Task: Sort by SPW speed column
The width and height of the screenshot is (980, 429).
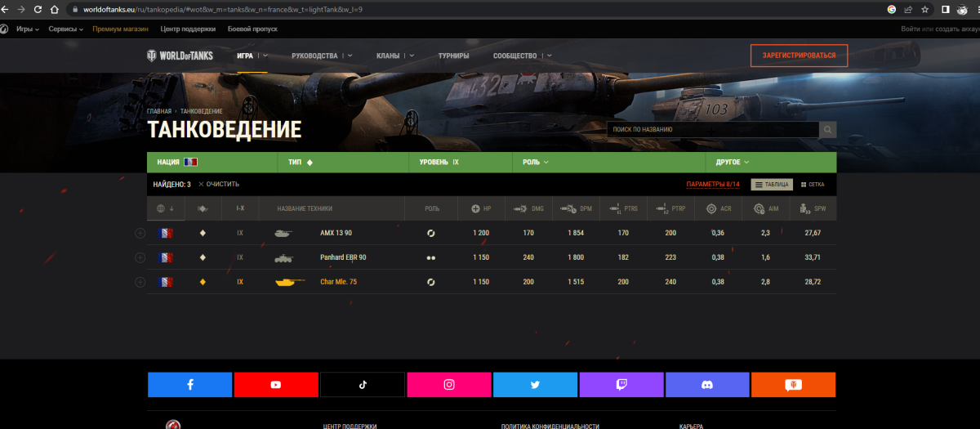Action: 813,208
